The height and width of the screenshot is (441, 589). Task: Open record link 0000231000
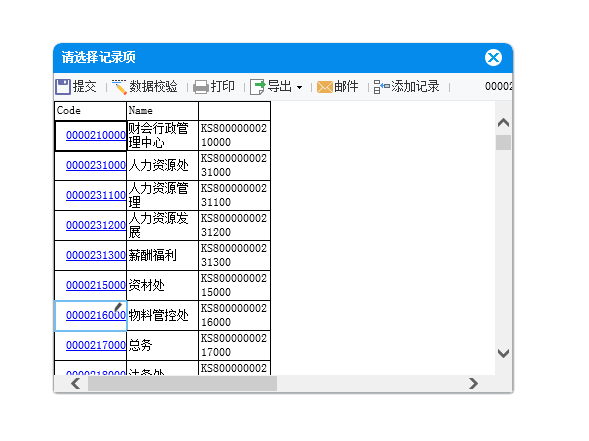[x=96, y=165]
